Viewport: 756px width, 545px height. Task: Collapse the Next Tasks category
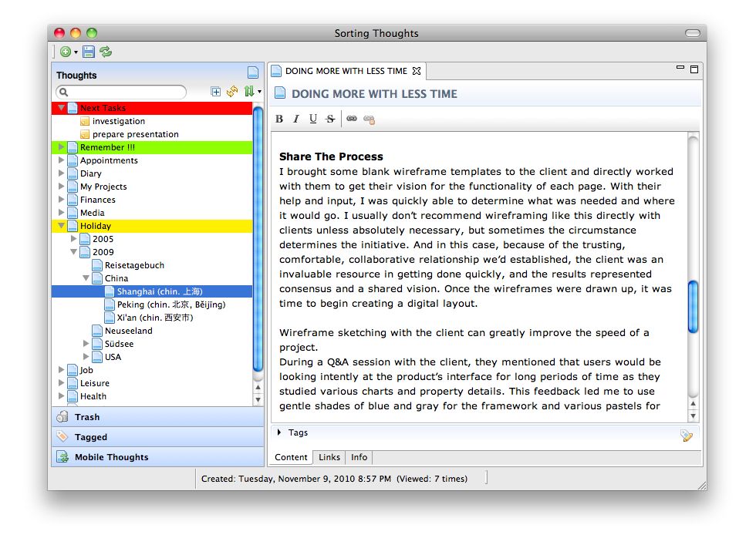[x=62, y=108]
